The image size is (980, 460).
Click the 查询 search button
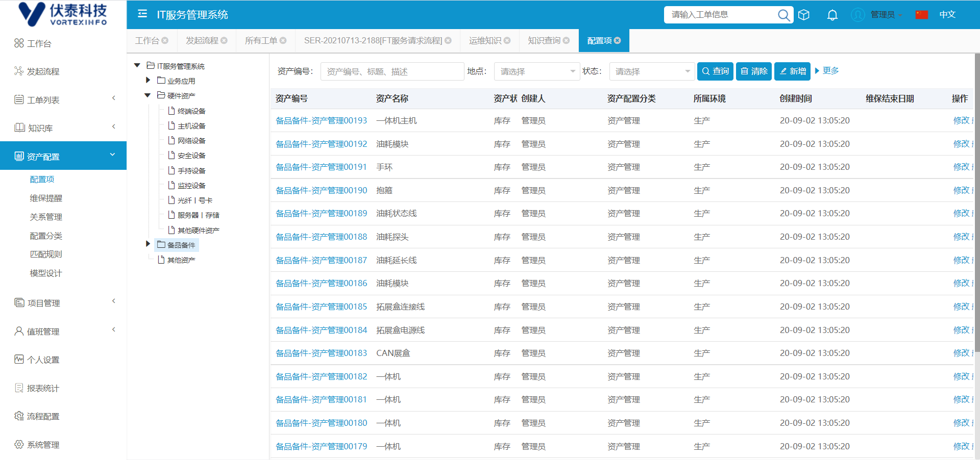[x=715, y=71]
